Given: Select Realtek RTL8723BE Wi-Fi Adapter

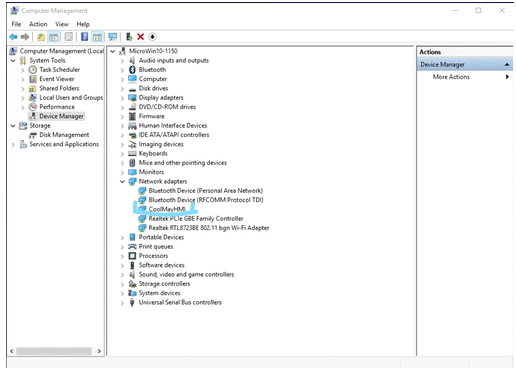Looking at the screenshot, I should point(209,228).
